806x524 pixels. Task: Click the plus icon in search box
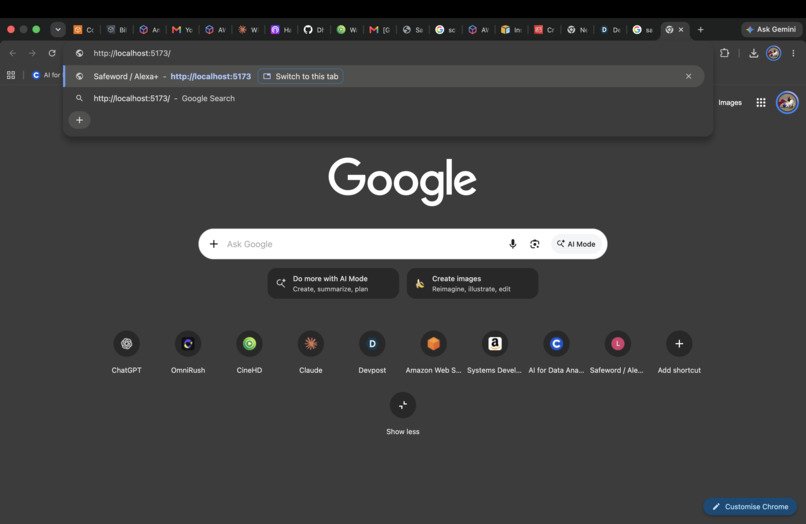[214, 244]
